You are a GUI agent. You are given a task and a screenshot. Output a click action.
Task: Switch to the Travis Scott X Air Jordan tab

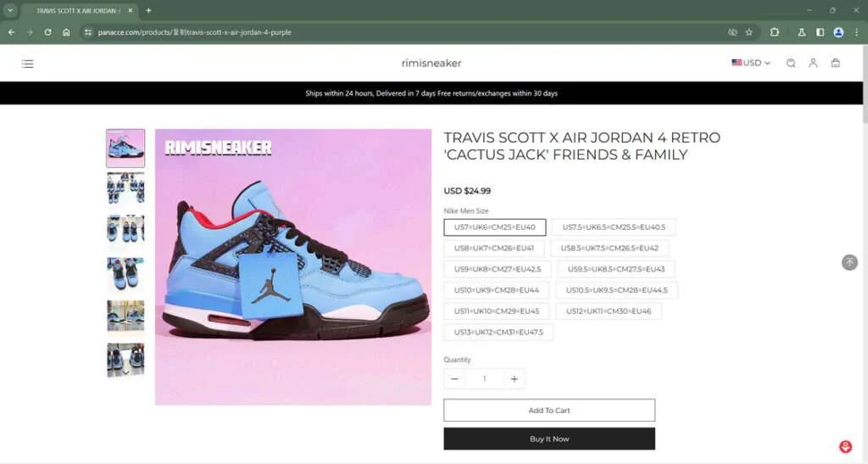click(x=77, y=10)
